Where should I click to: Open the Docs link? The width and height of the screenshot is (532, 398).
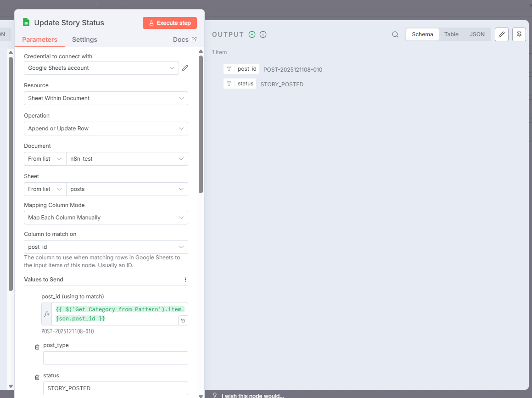coord(185,39)
